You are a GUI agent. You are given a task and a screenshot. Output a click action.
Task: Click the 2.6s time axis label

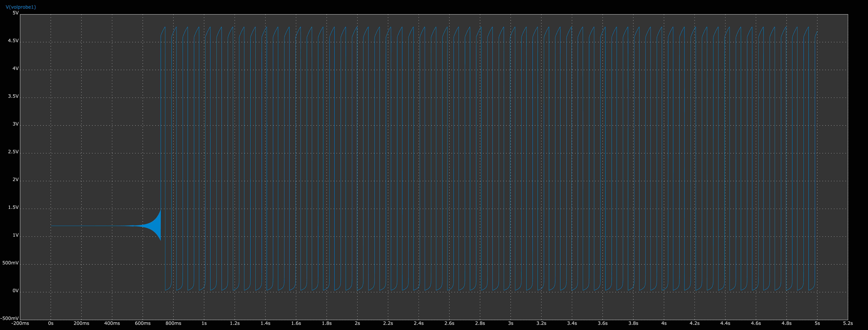coord(449,323)
